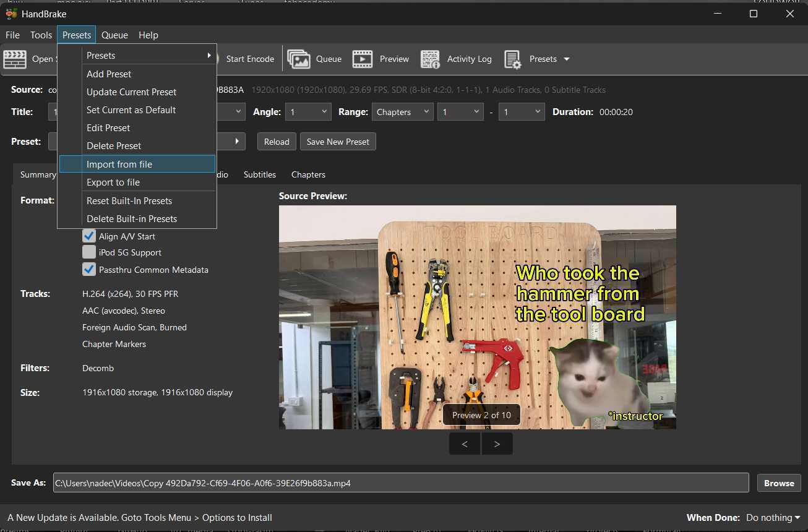Open the Preset selector arrow
The height and width of the screenshot is (532, 808).
(237, 142)
